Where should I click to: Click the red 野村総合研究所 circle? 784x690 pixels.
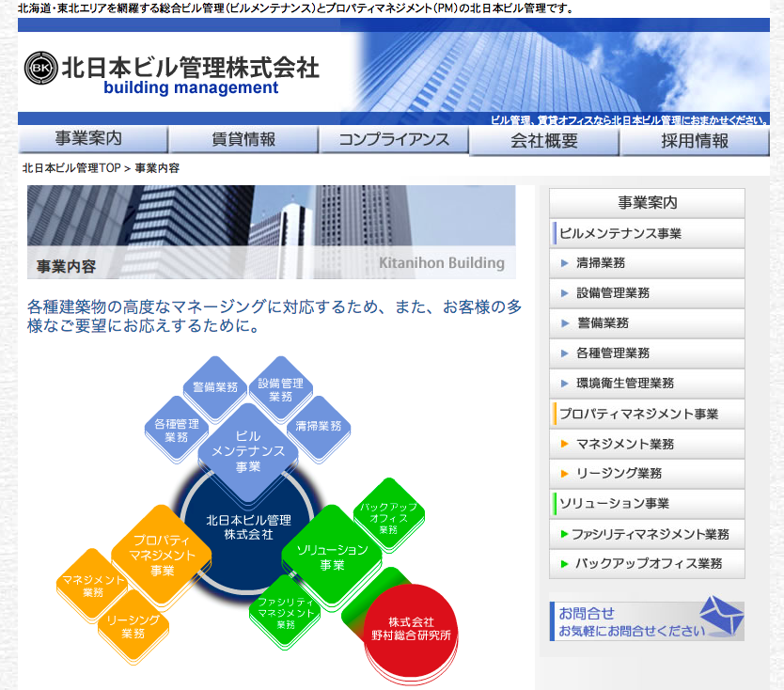(x=411, y=631)
